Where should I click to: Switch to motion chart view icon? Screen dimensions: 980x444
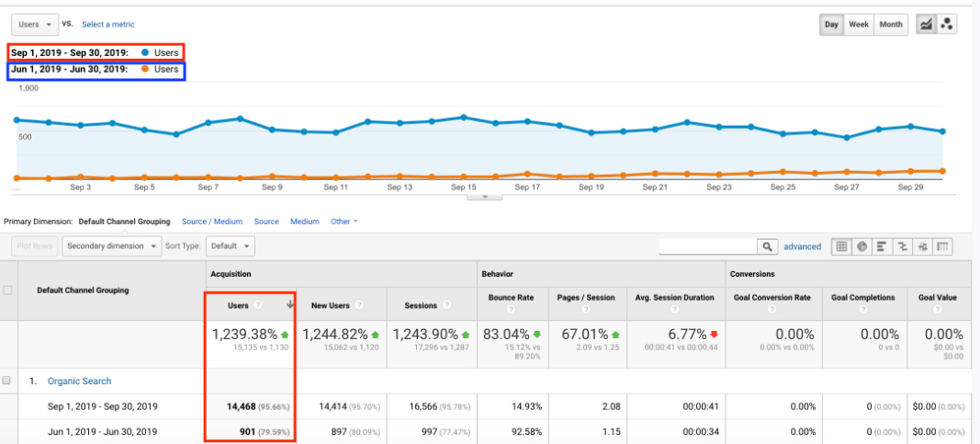[x=947, y=25]
